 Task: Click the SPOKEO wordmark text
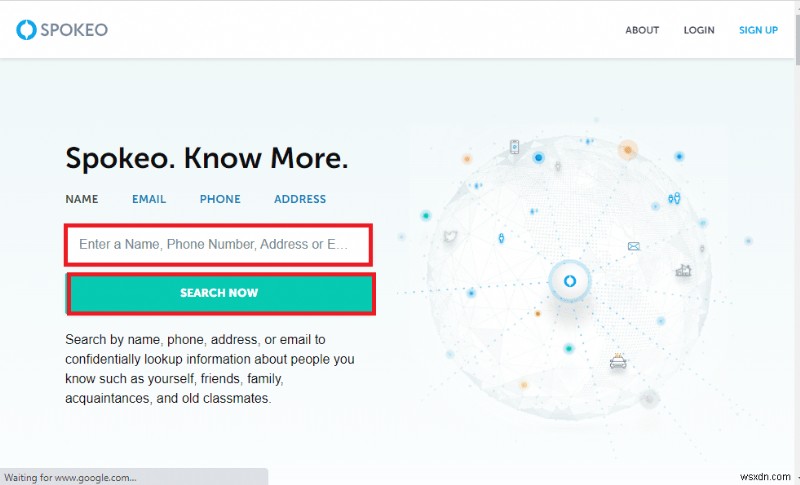pos(74,30)
